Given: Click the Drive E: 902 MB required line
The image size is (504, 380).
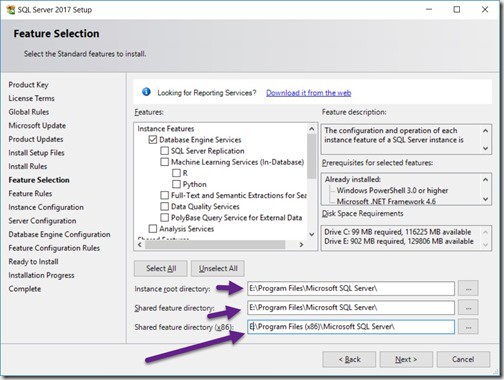Looking at the screenshot, I should [399, 241].
